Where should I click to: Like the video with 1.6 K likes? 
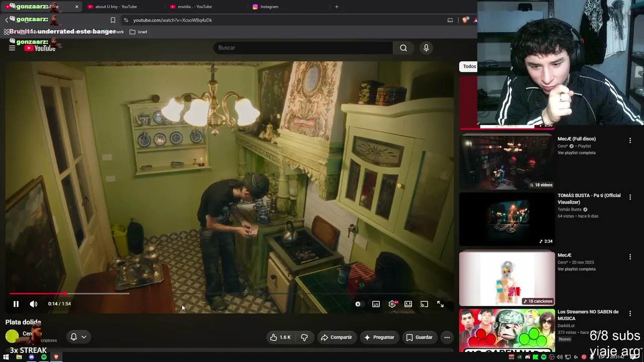pyautogui.click(x=281, y=337)
